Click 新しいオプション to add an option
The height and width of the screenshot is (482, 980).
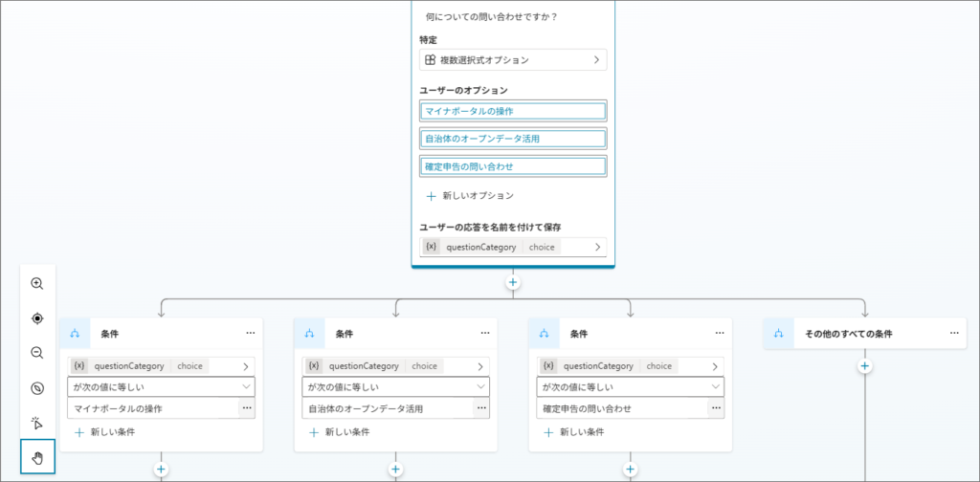469,195
